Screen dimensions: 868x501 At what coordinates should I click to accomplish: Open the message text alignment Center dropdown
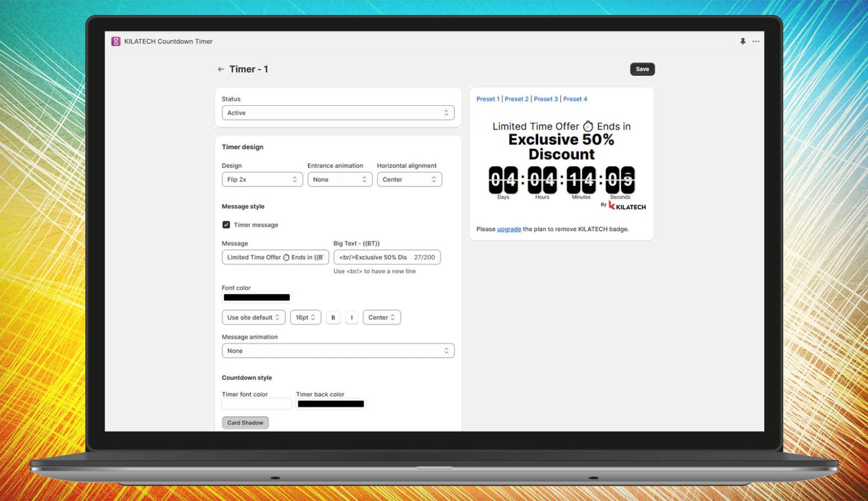click(x=382, y=317)
